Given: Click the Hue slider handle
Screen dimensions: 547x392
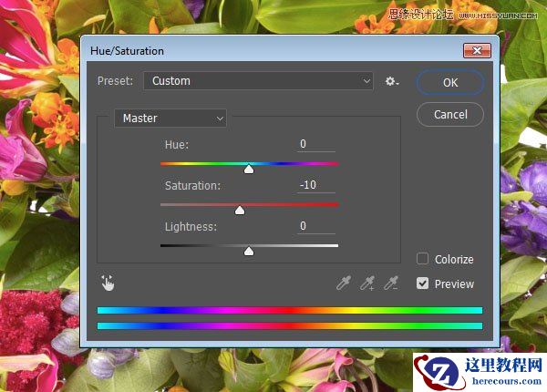Looking at the screenshot, I should click(249, 170).
